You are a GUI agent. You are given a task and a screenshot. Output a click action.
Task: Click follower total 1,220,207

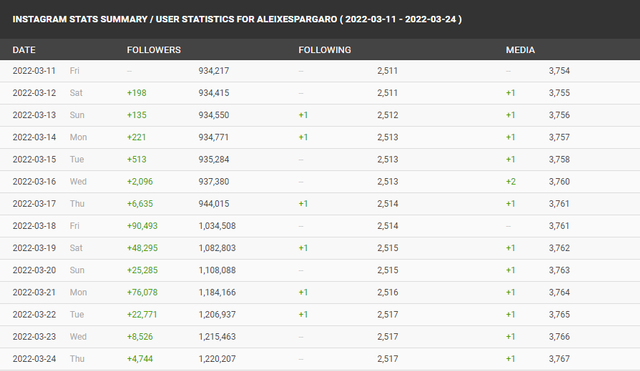point(217,358)
